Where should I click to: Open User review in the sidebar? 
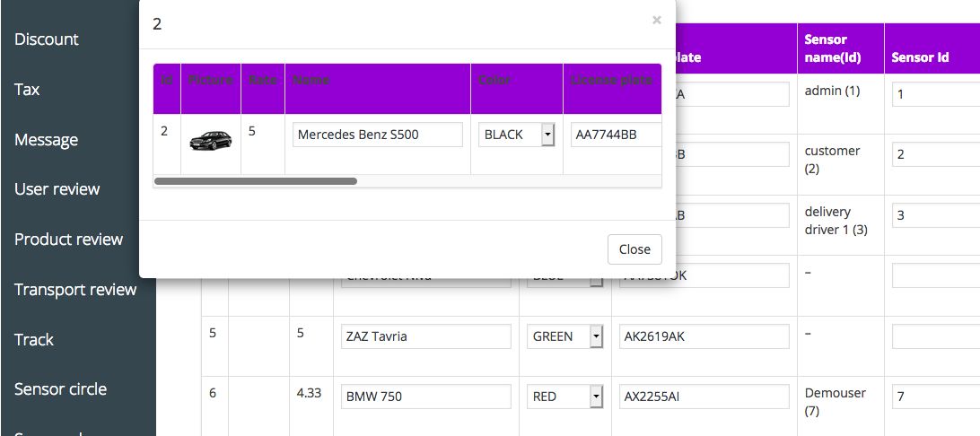point(57,189)
